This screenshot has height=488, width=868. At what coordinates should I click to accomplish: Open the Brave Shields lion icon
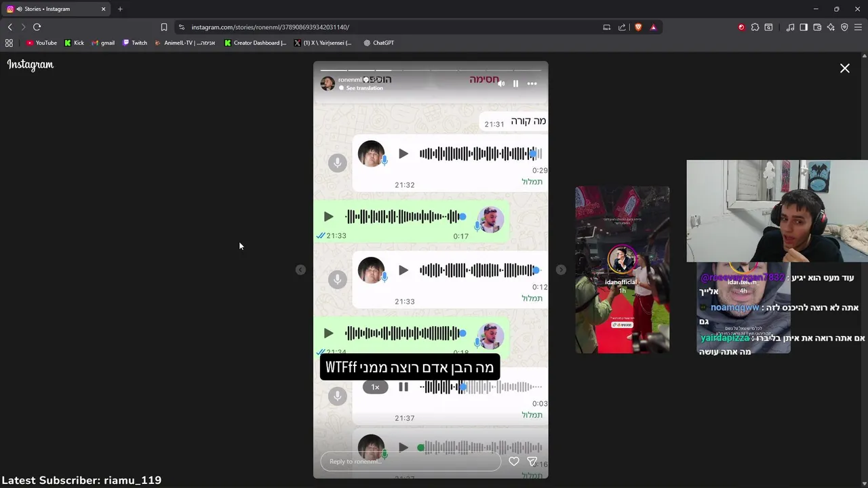tap(638, 27)
